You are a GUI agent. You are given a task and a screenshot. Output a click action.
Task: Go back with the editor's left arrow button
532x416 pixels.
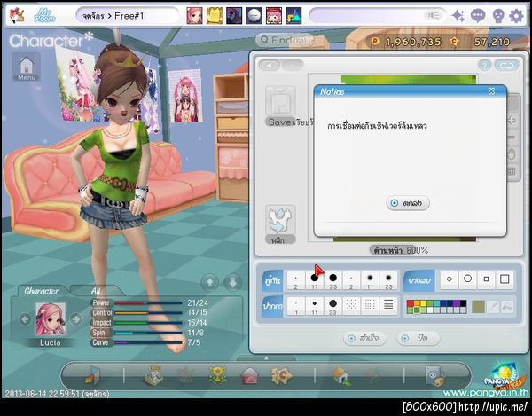point(270,65)
